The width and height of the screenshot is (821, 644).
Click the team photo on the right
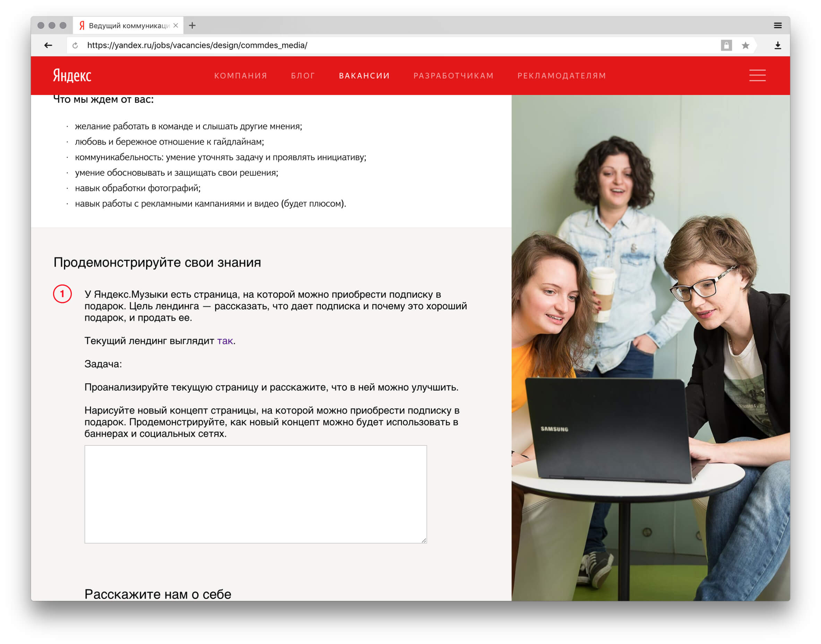[x=650, y=348]
